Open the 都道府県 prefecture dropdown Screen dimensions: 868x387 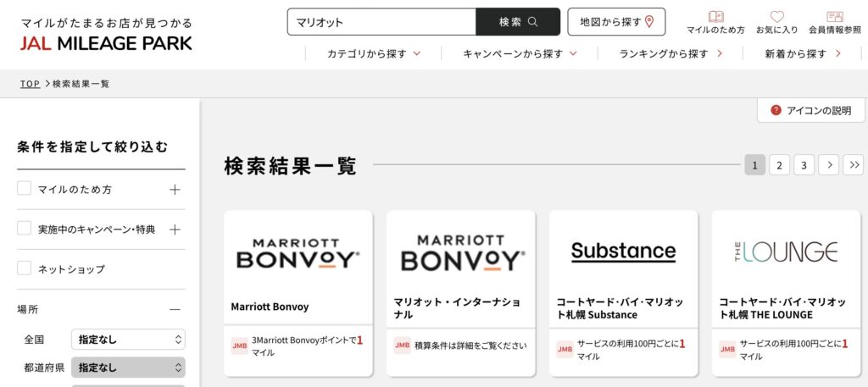pos(128,368)
